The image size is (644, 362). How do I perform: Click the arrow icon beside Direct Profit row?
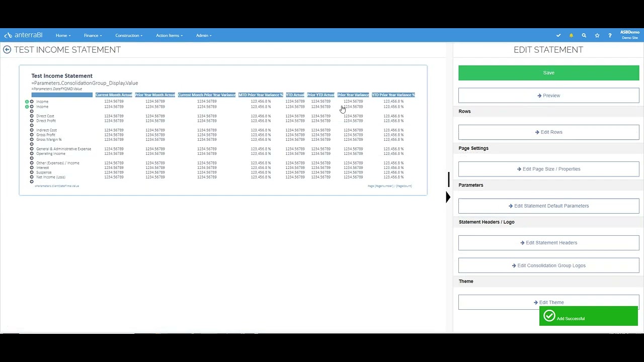(32, 121)
